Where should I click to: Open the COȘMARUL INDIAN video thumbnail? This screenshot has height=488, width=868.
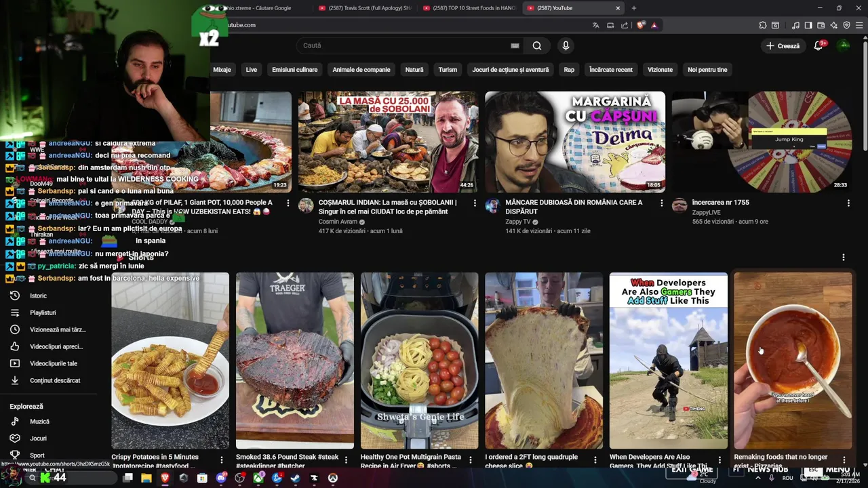(389, 142)
